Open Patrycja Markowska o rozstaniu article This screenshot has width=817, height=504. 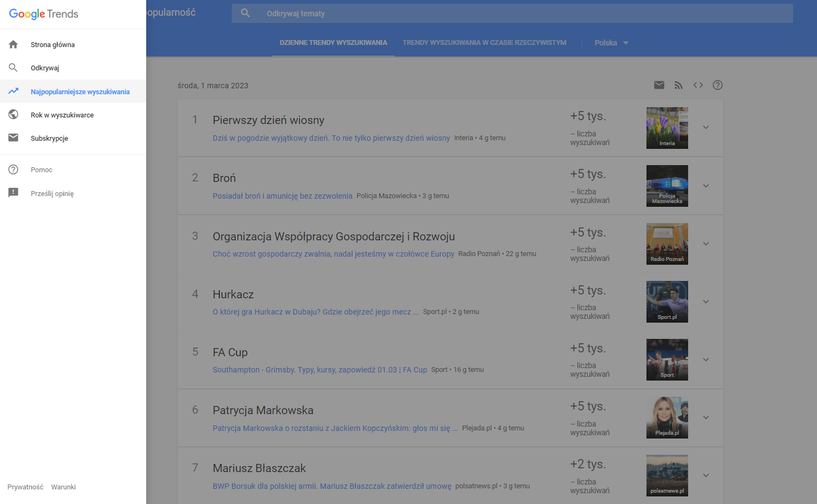click(335, 428)
